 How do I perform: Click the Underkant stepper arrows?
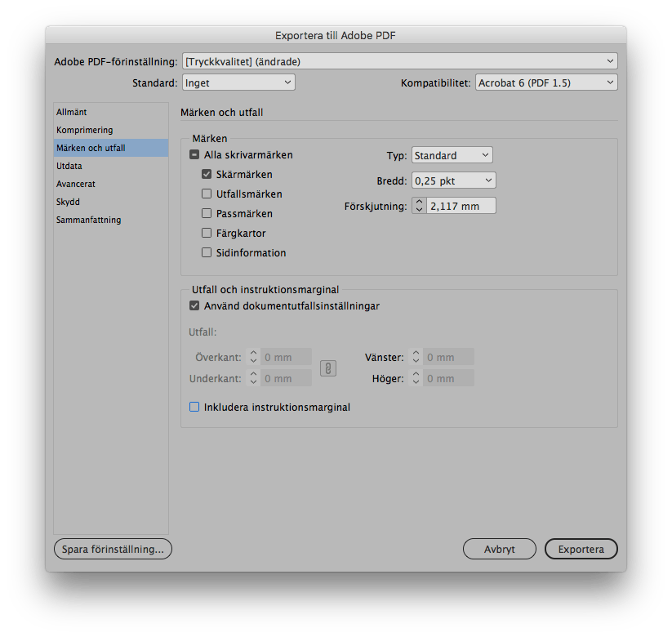[x=253, y=378]
